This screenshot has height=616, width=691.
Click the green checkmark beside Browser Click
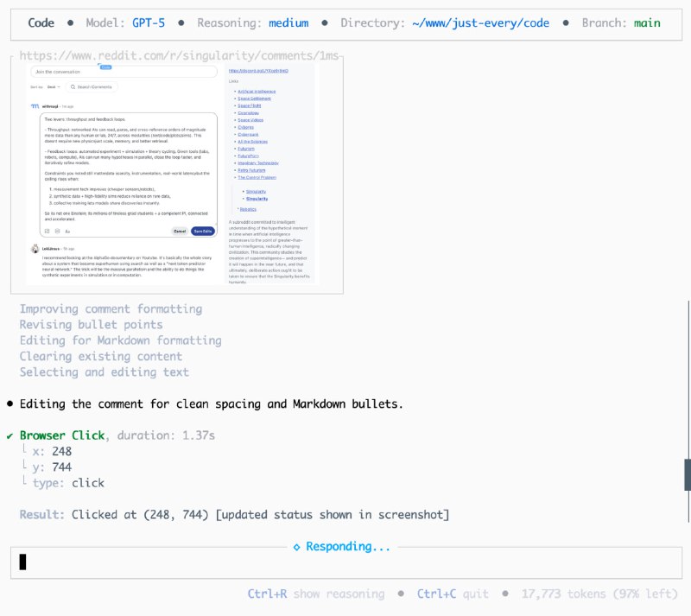click(x=10, y=435)
